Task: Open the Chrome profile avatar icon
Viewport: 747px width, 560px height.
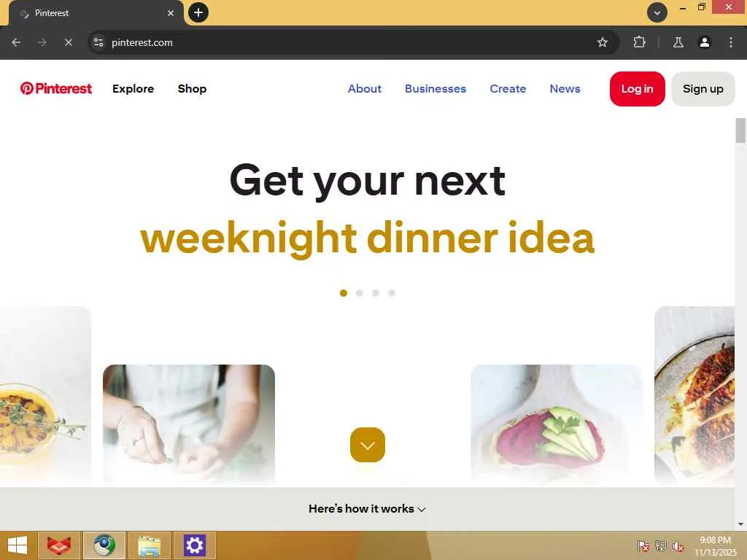Action: pos(704,42)
